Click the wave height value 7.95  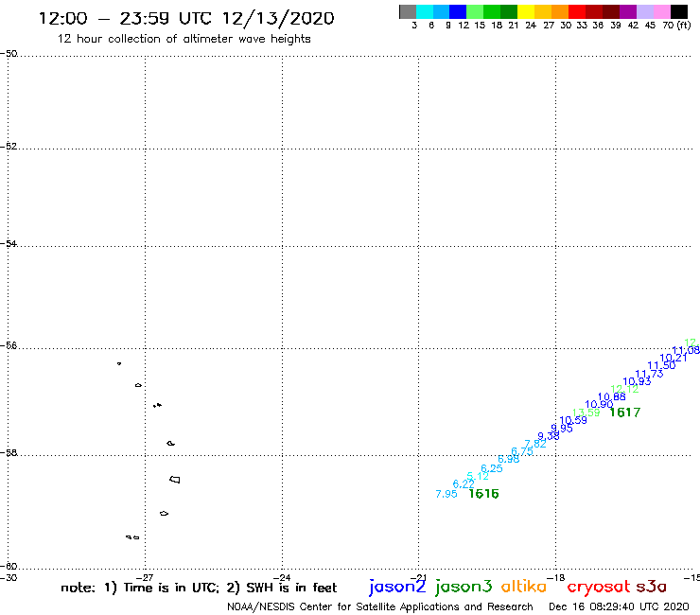pyautogui.click(x=446, y=494)
